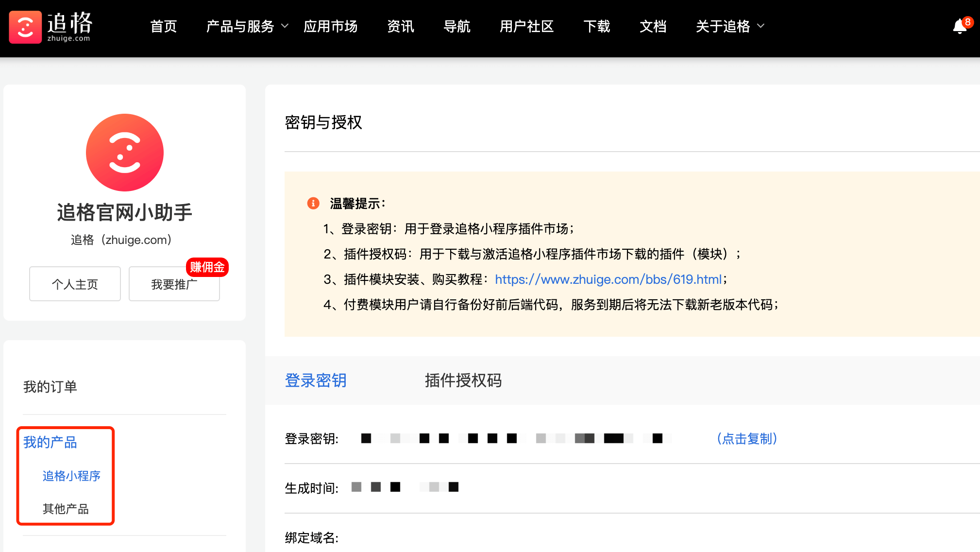This screenshot has width=980, height=552.
Task: Select 我的产品 in the sidebar
Action: pos(51,442)
